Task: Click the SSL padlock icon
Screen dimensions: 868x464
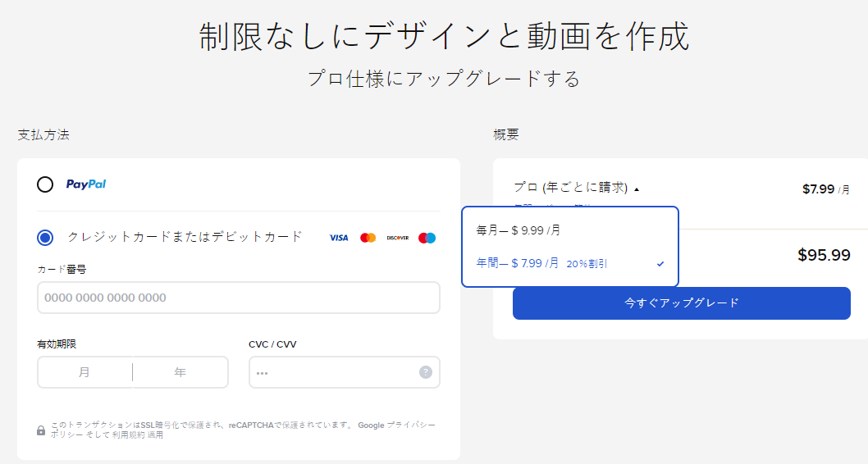Action: 41,430
